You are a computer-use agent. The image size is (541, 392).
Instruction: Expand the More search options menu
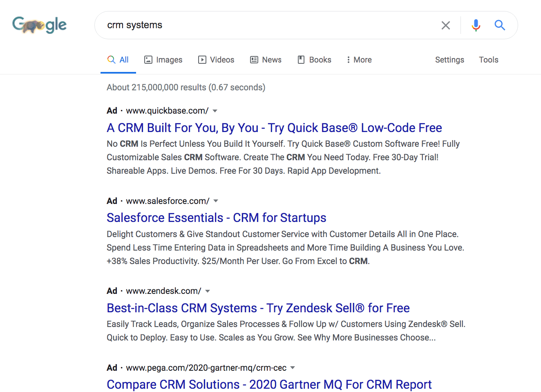tap(359, 60)
